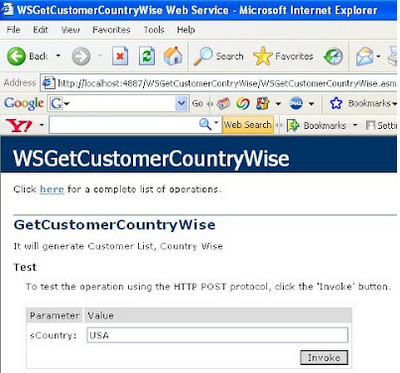Viewport: 400px width, 373px height.
Task: Go to the Home page icon
Action: pos(173,56)
